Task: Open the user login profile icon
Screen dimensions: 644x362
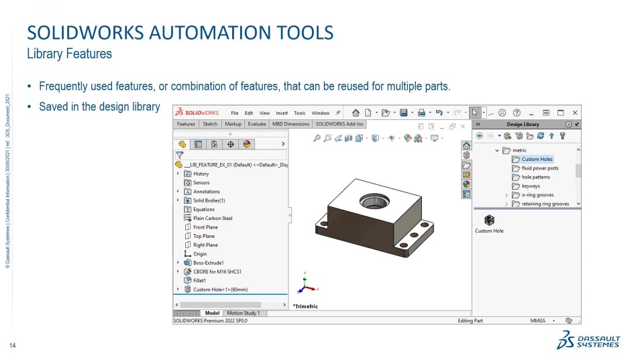Action: point(502,113)
